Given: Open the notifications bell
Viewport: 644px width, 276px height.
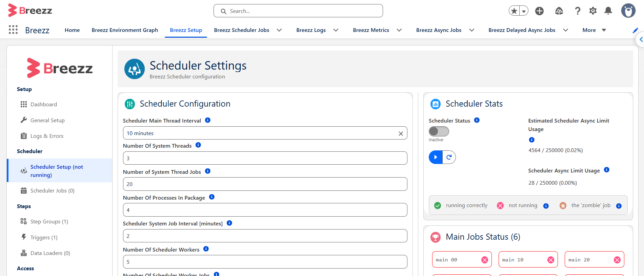Looking at the screenshot, I should pos(608,11).
